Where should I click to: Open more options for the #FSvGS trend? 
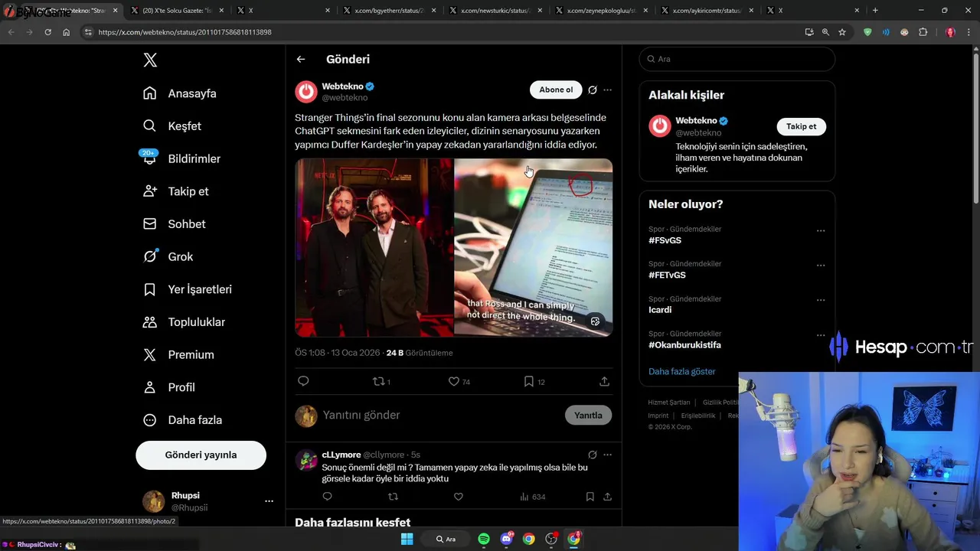point(821,230)
